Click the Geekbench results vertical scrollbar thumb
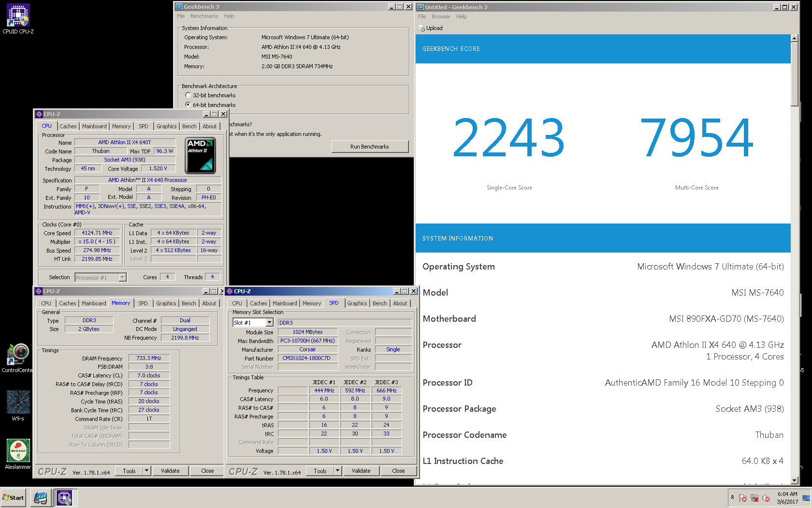 point(795,74)
